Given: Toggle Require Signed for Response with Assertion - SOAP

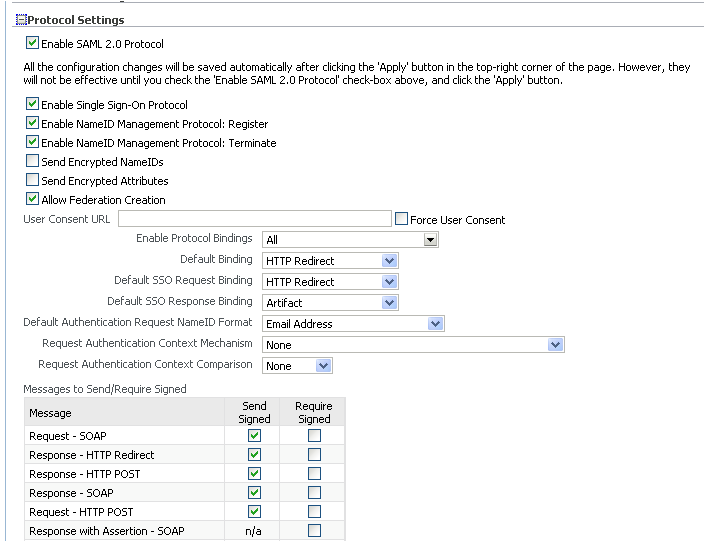Looking at the screenshot, I should (x=314, y=531).
